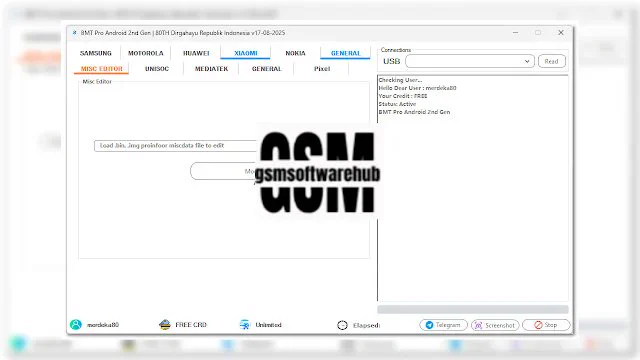The image size is (640, 360).
Task: Click the Unlimited status icon
Action: pyautogui.click(x=244, y=324)
